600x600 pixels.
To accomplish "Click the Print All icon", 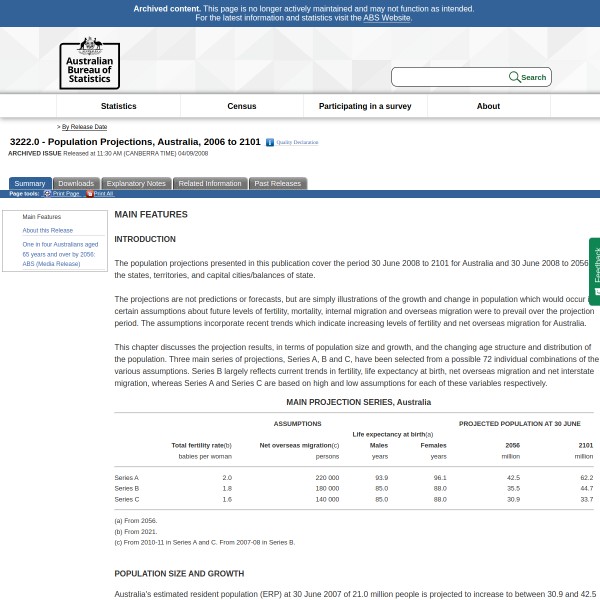I will (89, 194).
